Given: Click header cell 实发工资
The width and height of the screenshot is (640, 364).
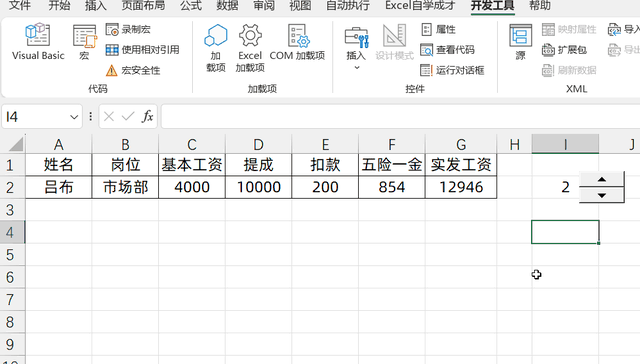Looking at the screenshot, I should tap(461, 165).
